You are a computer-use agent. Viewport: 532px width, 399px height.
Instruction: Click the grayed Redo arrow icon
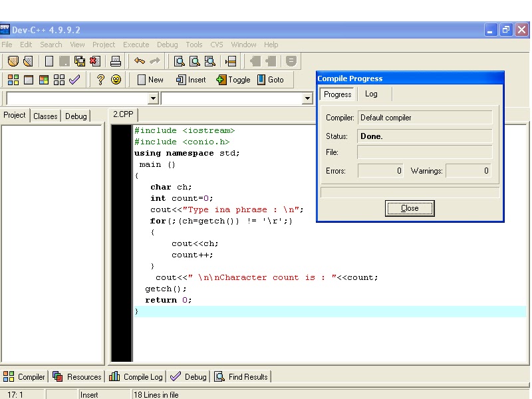click(x=155, y=61)
